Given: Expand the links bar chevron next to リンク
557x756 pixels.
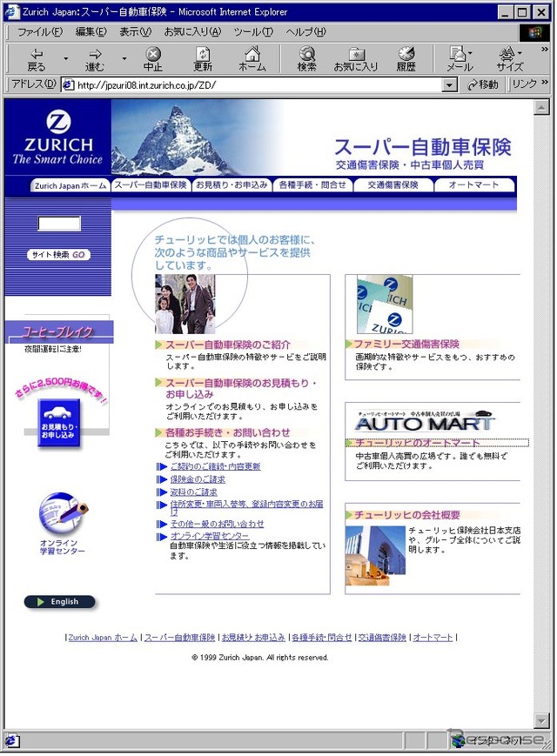Looking at the screenshot, I should click(545, 83).
